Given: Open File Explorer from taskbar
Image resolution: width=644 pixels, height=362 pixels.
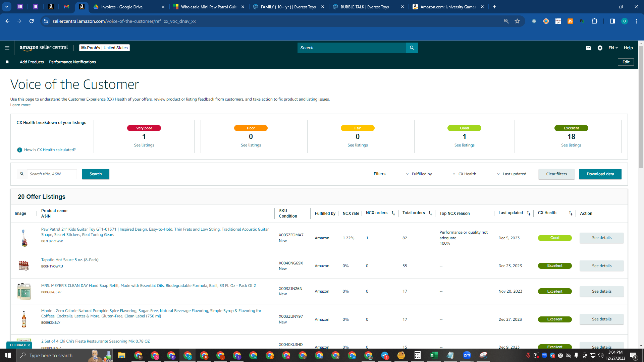Looking at the screenshot, I should (x=121, y=355).
